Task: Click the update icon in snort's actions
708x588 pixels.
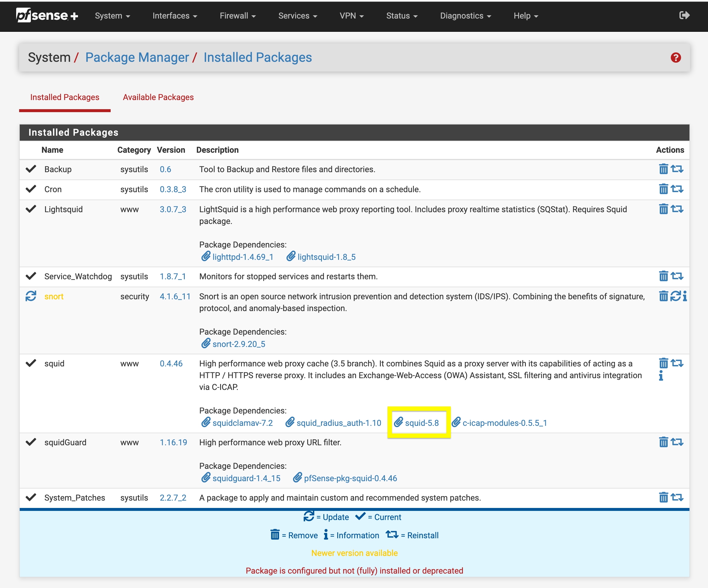Action: click(675, 296)
